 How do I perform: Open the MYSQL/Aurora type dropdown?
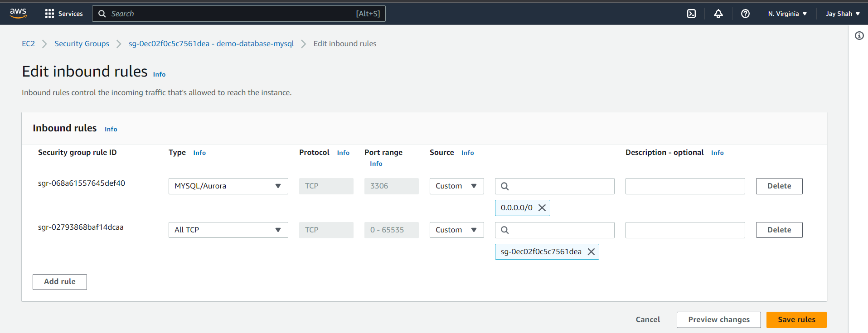point(228,186)
